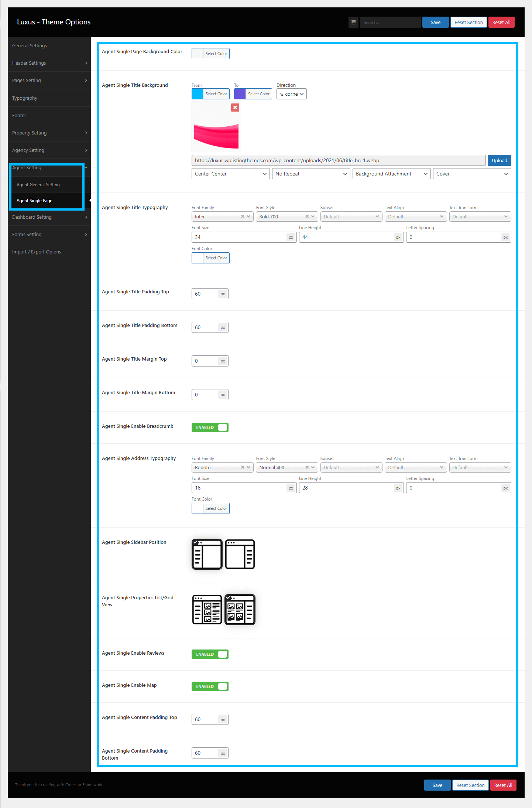Disable Agent Single Enable Breadcrumb toggle

click(x=210, y=427)
